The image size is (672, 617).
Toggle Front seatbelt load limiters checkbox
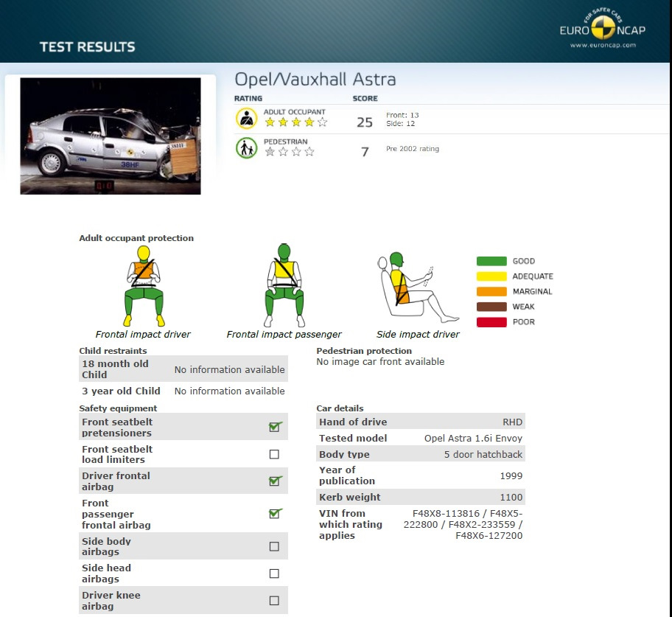274,454
